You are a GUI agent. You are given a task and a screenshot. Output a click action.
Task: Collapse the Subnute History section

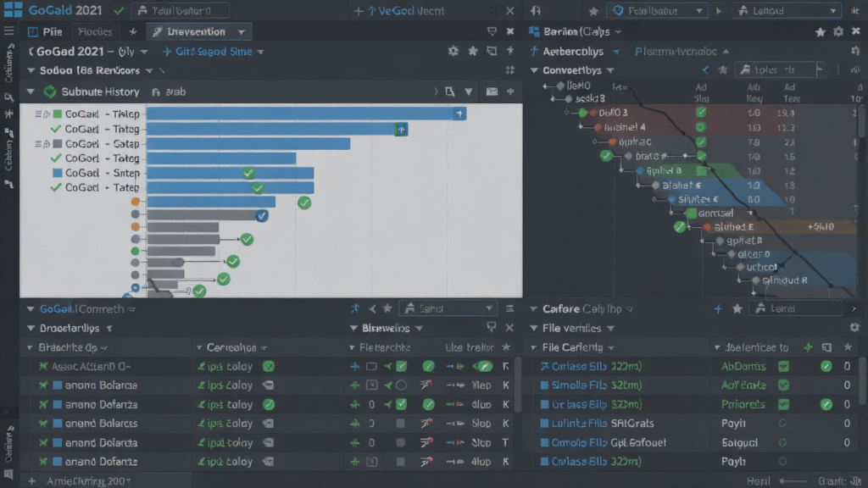(x=31, y=91)
